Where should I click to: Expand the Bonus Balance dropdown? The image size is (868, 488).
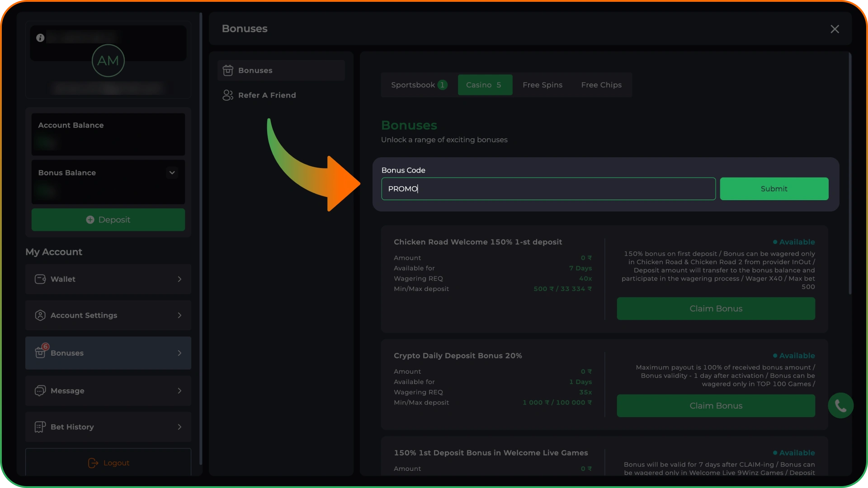point(172,173)
